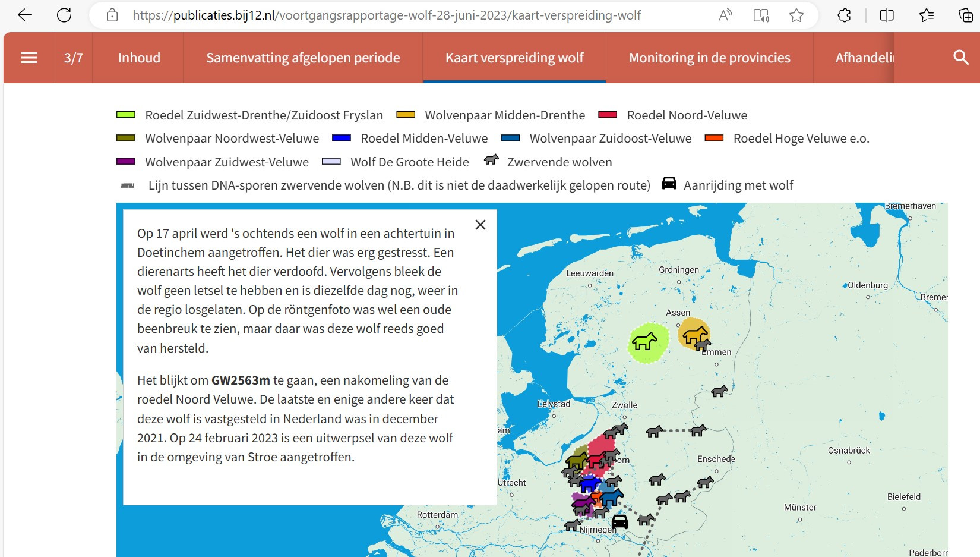
Task: Toggle Split screen icon in toolbar
Action: (x=887, y=15)
